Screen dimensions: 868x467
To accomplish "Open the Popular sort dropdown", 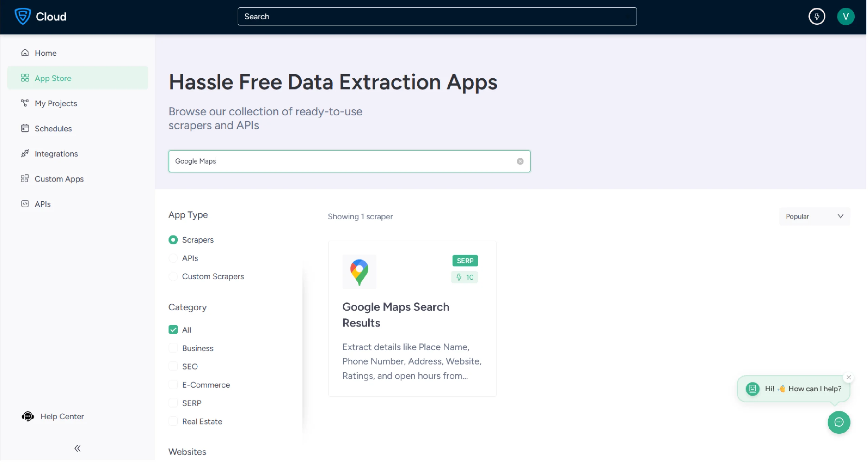I will pyautogui.click(x=814, y=217).
